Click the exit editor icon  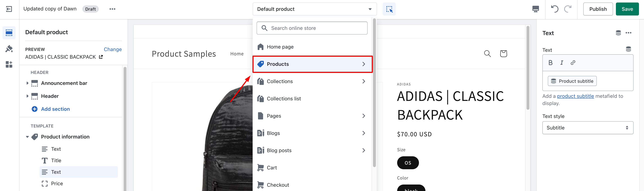click(9, 9)
